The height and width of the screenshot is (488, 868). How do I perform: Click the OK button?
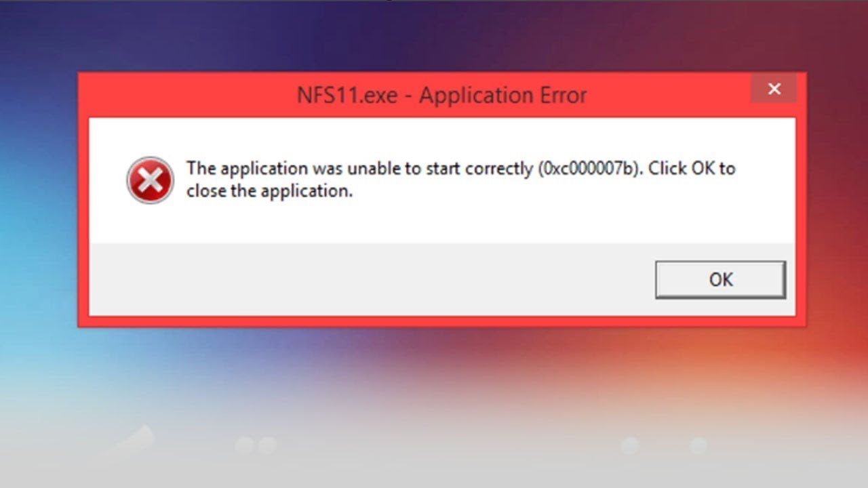pos(720,280)
